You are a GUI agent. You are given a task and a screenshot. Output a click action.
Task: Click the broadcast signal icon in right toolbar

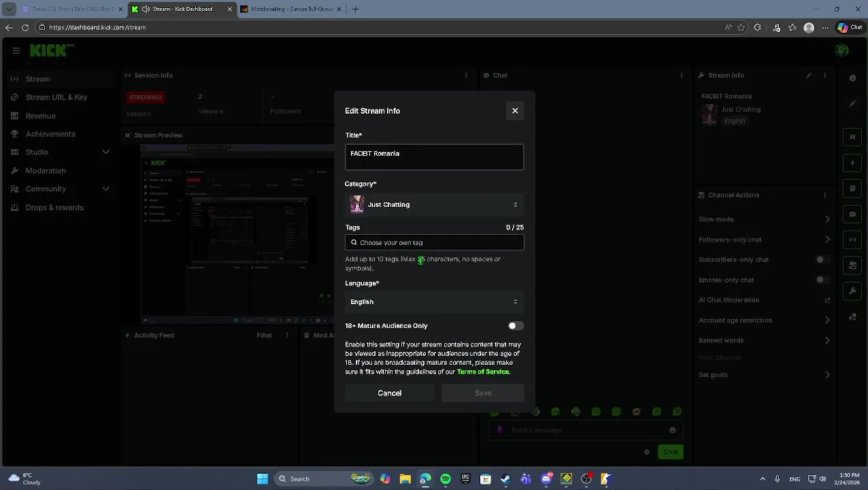(852, 240)
